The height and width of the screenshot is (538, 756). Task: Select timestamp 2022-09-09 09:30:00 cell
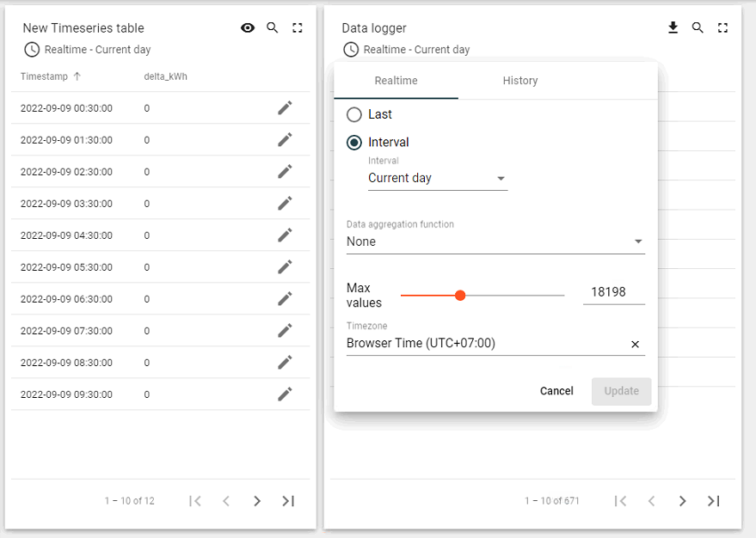pyautogui.click(x=66, y=394)
